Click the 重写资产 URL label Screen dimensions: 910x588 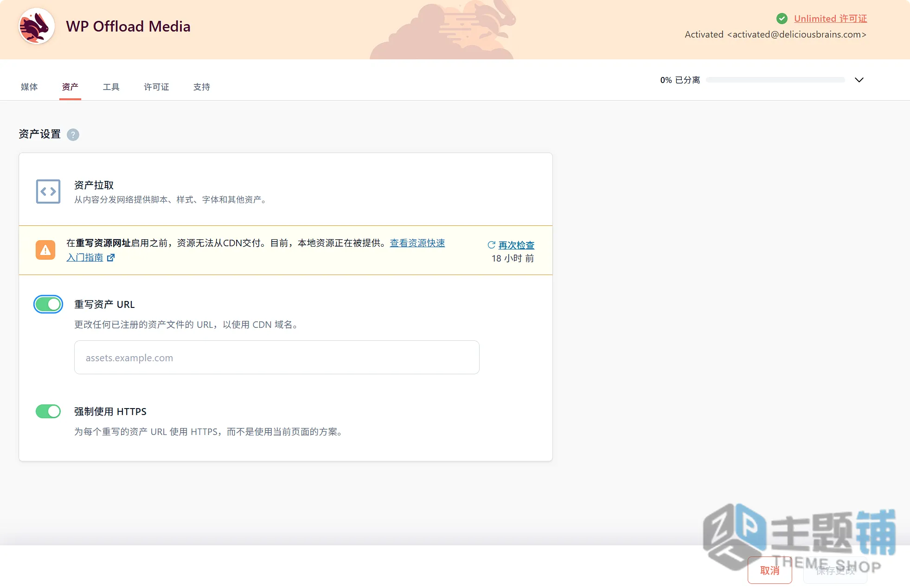coord(104,304)
